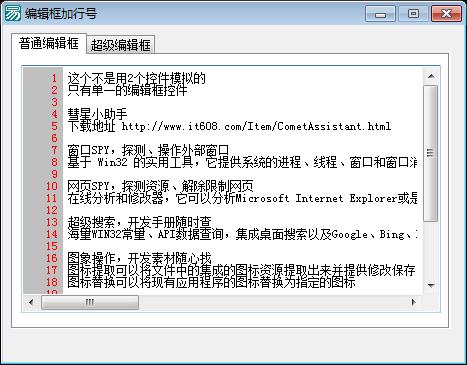Minimize the 编辑框加行号 window
This screenshot has width=467, height=365.
[380, 14]
